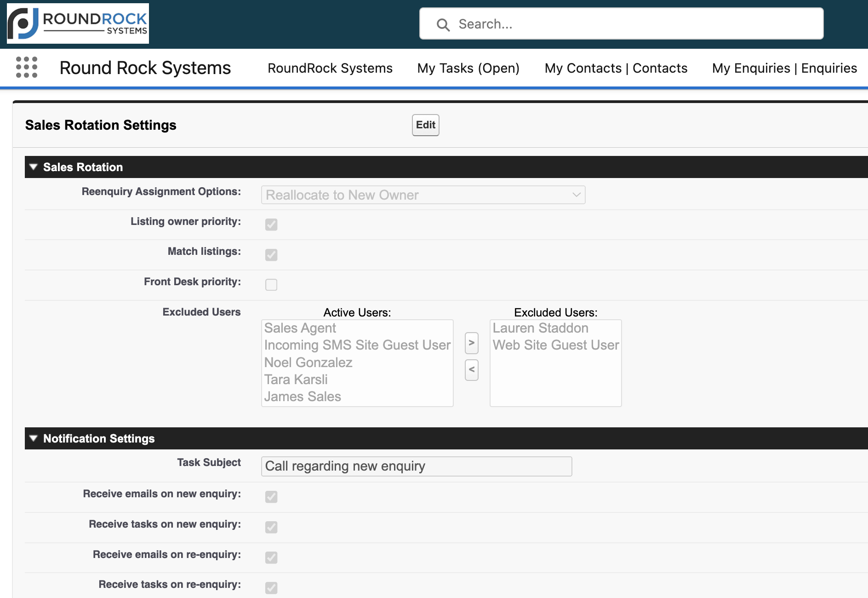Image resolution: width=868 pixels, height=598 pixels.
Task: Select Lauren Staddon in Excluded Users list
Action: tap(540, 328)
